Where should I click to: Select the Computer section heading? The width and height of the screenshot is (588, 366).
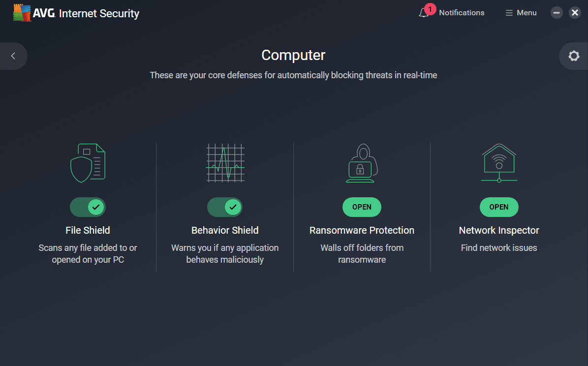293,55
